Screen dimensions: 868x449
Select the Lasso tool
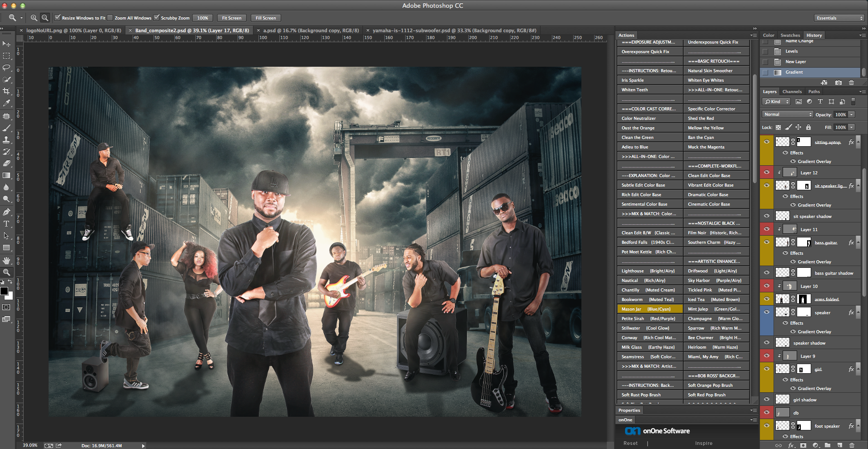point(6,68)
